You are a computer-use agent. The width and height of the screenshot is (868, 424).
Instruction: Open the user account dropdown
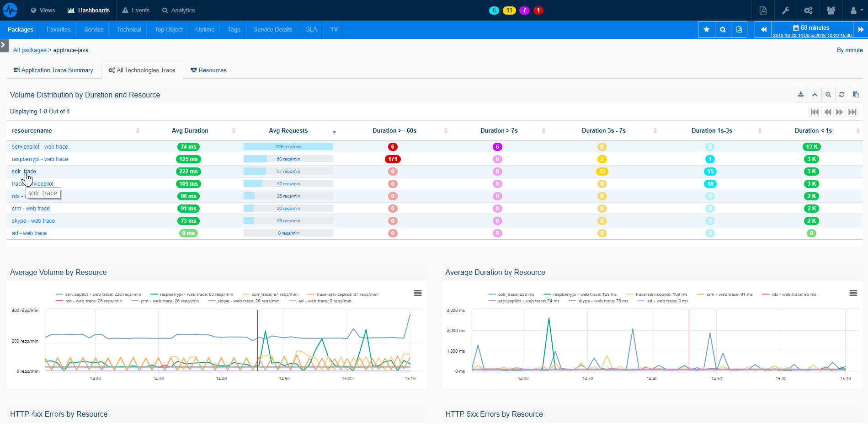pyautogui.click(x=856, y=11)
